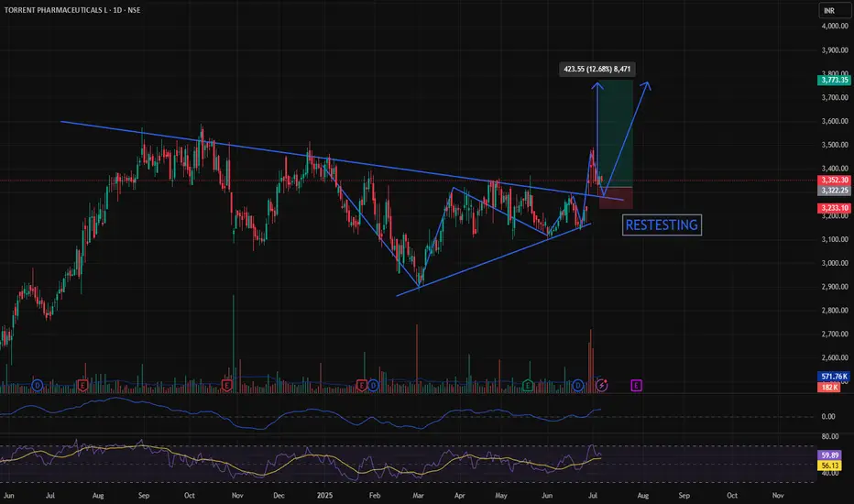
Task: Click the blue D dividend marker in late June 2025
Action: 578,386
